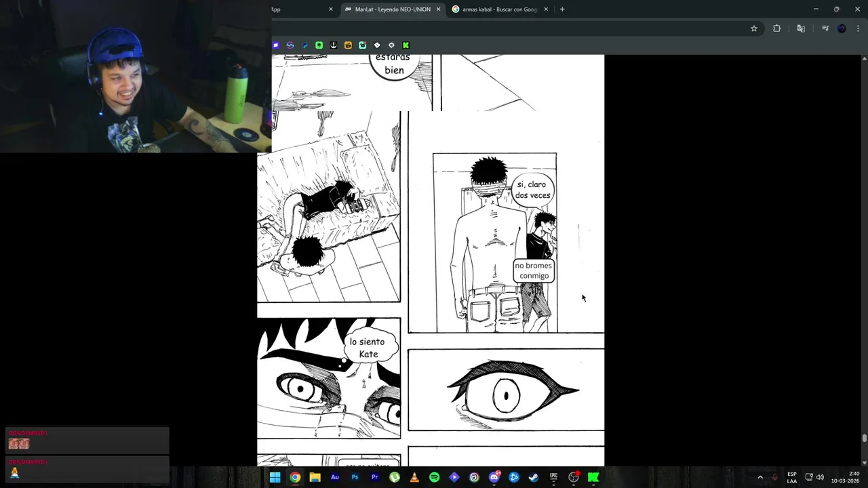The image size is (868, 488).
Task: Open the Windows Start menu
Action: 275,477
